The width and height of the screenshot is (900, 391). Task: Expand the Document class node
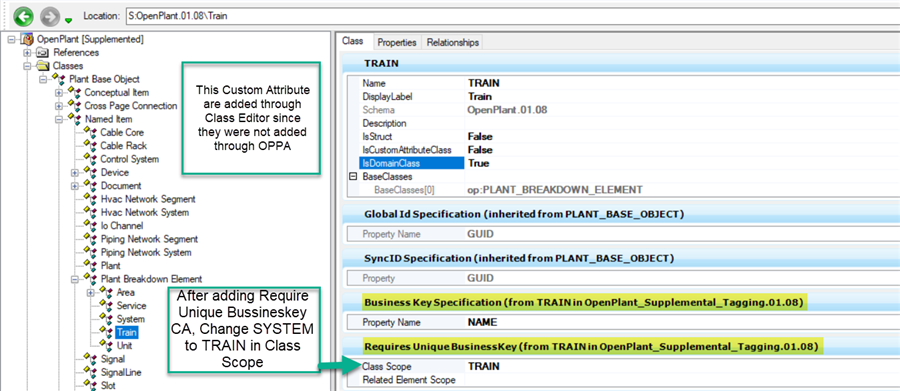pos(74,186)
